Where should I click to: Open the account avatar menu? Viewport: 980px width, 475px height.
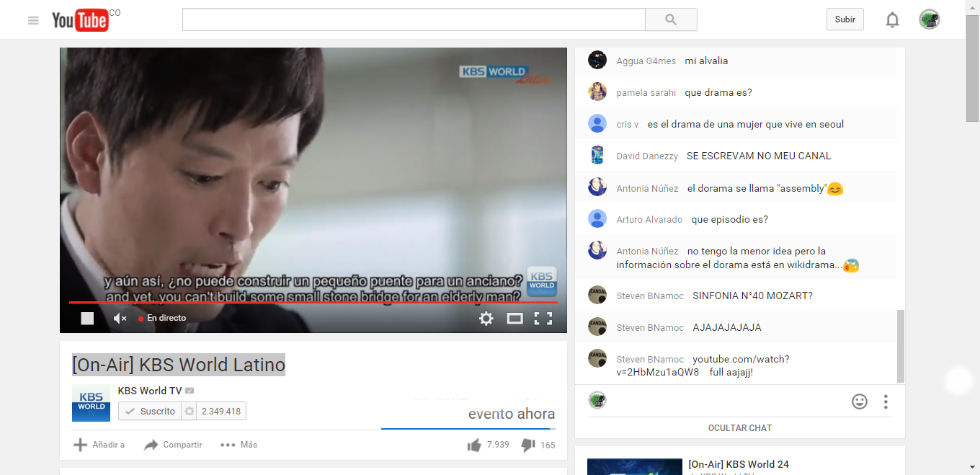(930, 19)
